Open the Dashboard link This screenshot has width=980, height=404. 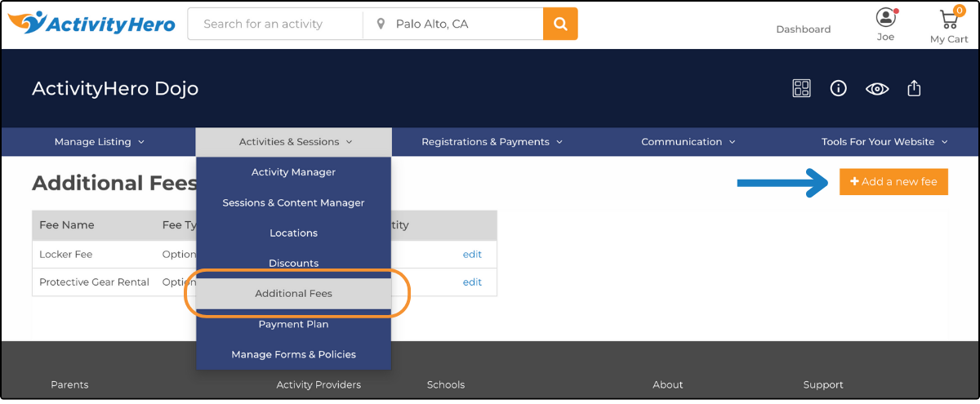804,29
